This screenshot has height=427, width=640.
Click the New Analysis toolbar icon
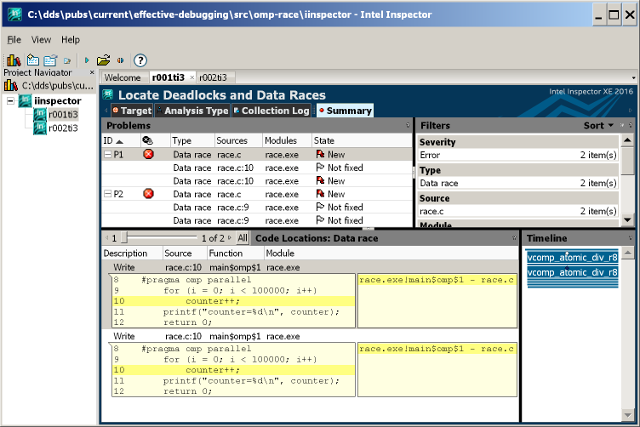tap(33, 60)
